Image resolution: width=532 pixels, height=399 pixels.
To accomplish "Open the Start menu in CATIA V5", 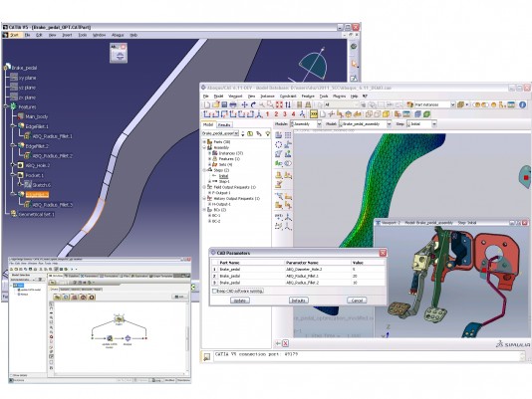I will pos(14,35).
